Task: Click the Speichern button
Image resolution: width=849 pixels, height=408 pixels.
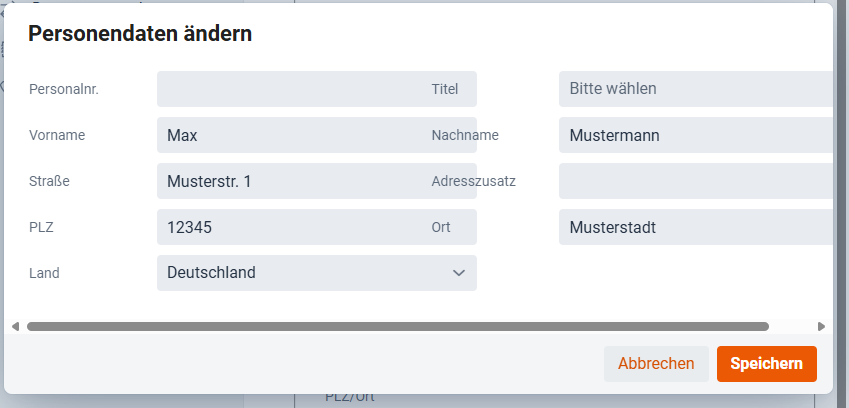Action: click(x=766, y=364)
